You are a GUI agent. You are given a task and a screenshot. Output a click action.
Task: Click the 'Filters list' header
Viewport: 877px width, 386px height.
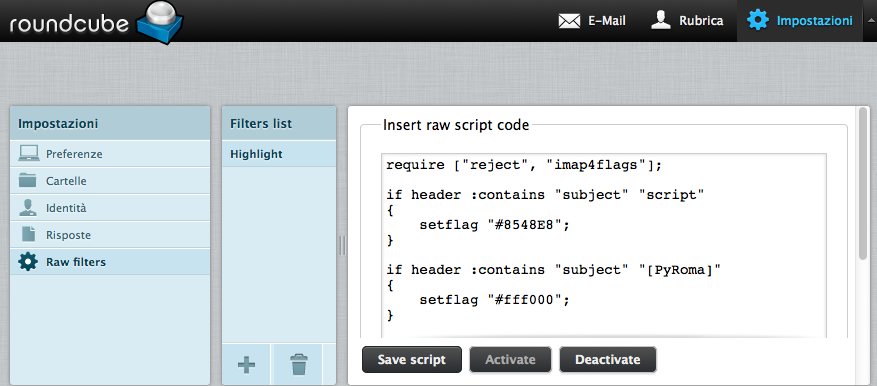(x=279, y=124)
